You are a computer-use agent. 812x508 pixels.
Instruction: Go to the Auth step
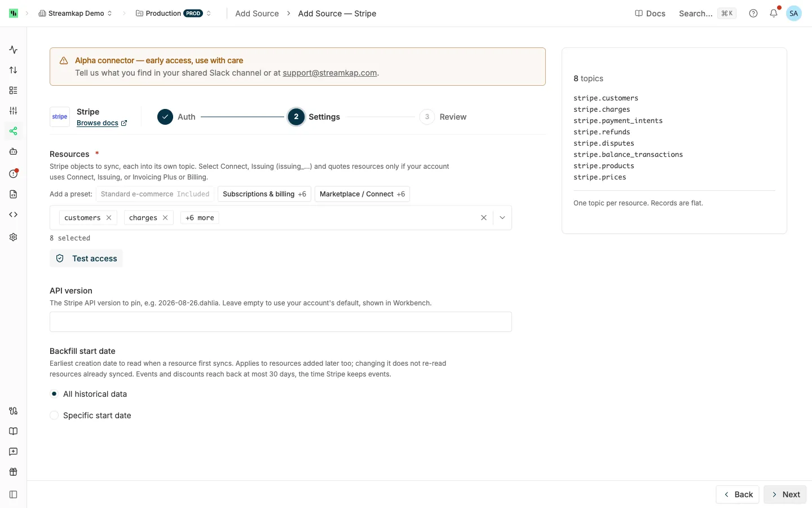click(176, 117)
